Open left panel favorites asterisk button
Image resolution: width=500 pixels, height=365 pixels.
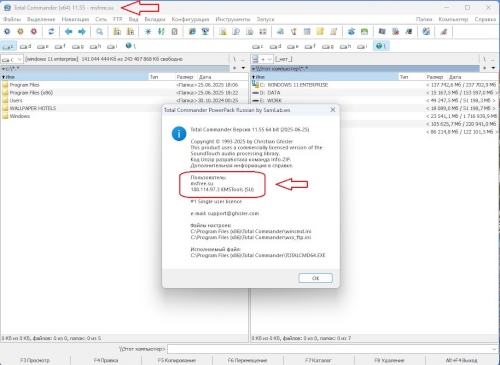pyautogui.click(x=234, y=68)
